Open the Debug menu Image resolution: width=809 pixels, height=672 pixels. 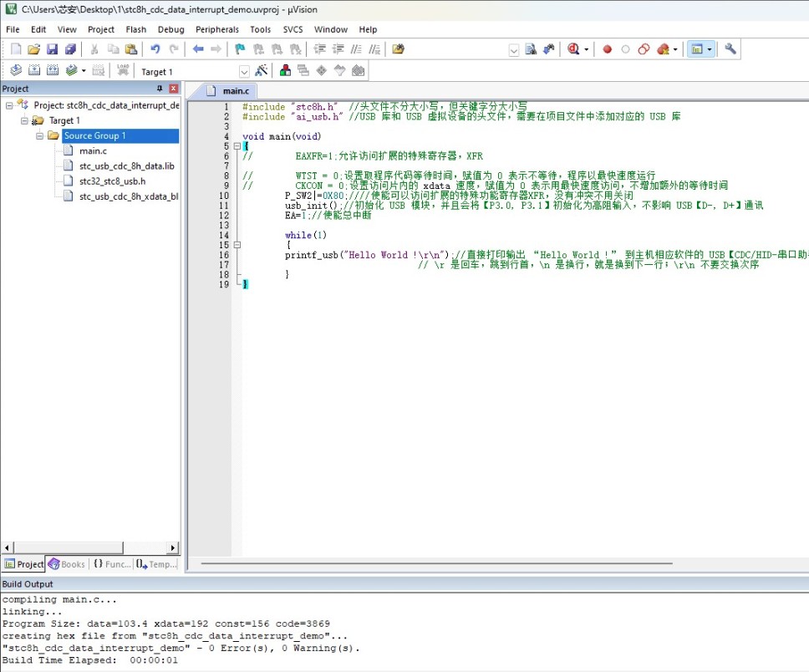pos(170,29)
